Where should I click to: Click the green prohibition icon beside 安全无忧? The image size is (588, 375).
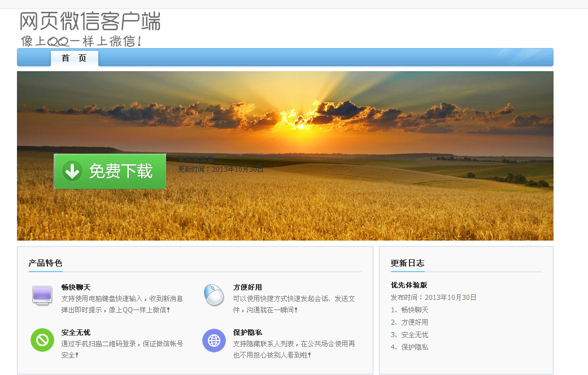(42, 340)
